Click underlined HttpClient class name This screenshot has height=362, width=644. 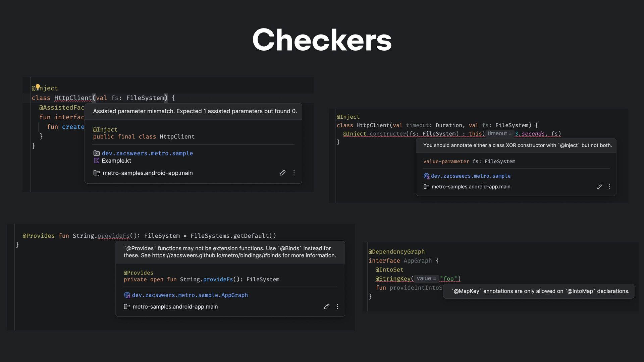tap(73, 98)
